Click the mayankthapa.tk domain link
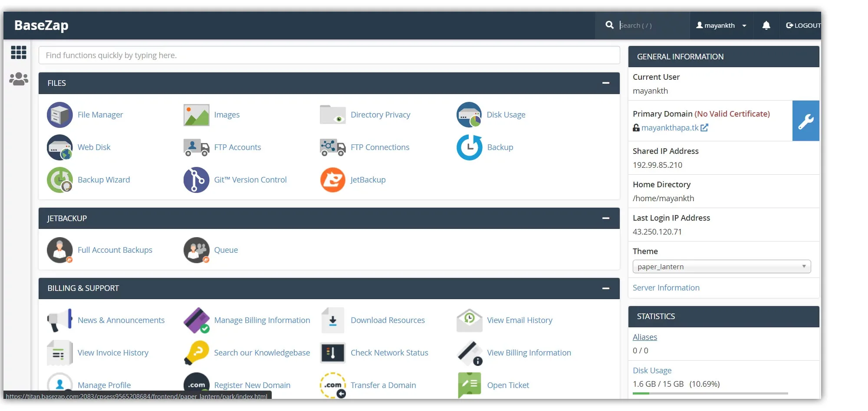This screenshot has width=868, height=411. coord(670,128)
